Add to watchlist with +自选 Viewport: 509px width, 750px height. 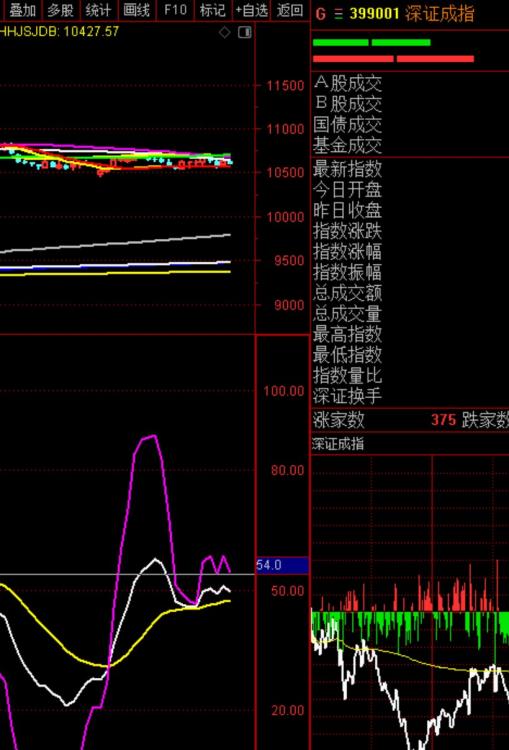point(252,10)
